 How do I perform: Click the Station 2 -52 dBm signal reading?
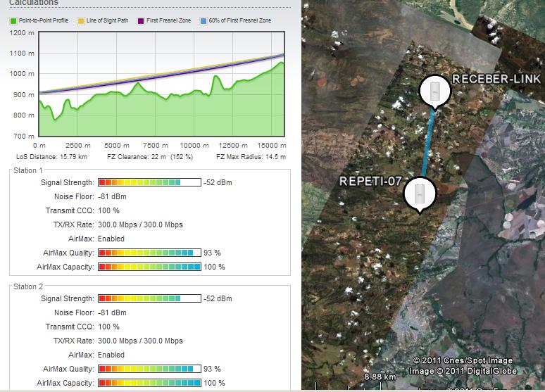[x=218, y=298]
